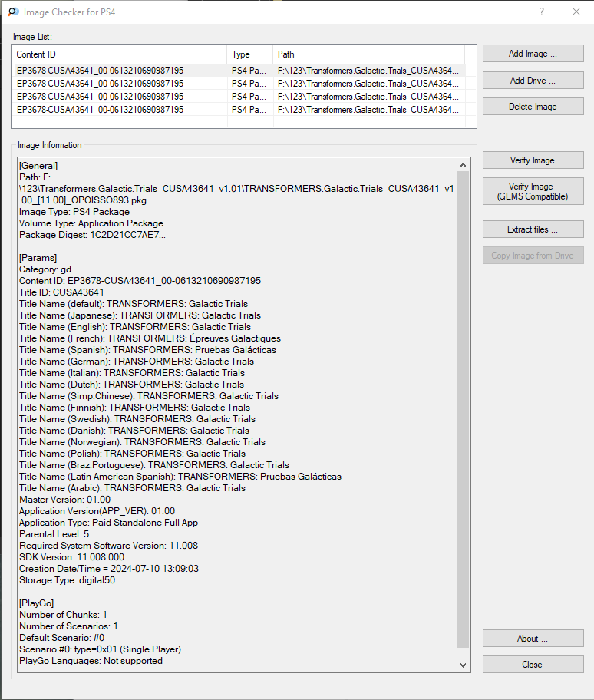Click the 'Master Version: 01.00' line

click(x=64, y=500)
